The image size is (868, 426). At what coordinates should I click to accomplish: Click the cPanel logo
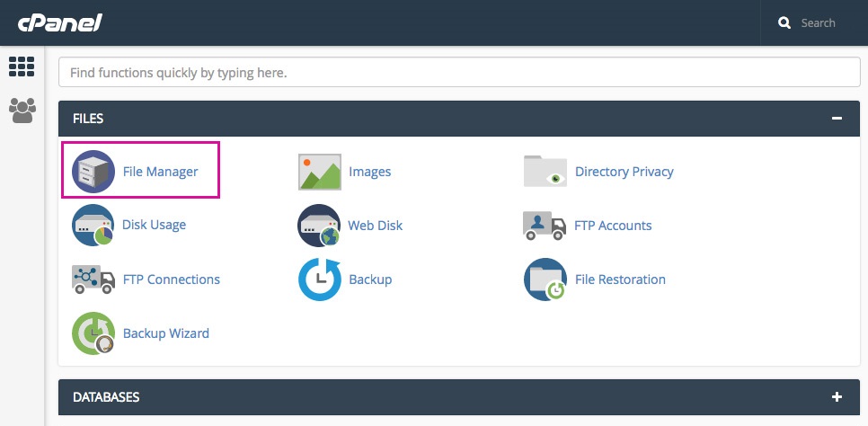tap(60, 22)
